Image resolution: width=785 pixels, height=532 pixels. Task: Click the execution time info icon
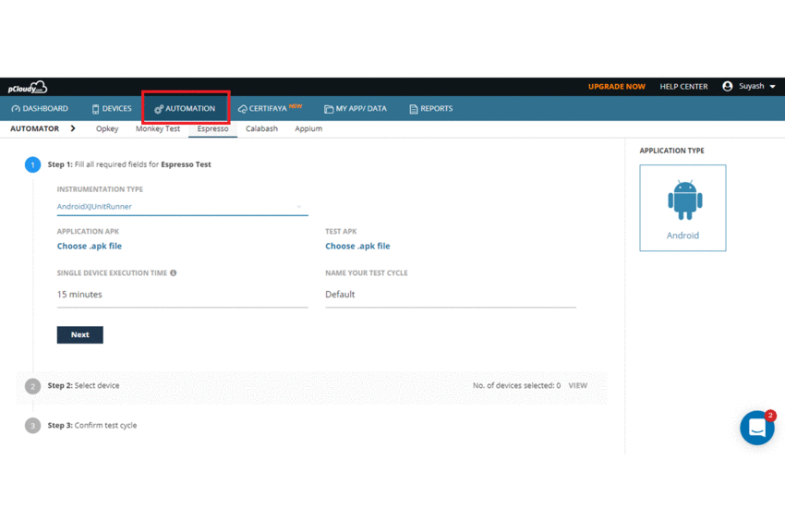coord(174,272)
